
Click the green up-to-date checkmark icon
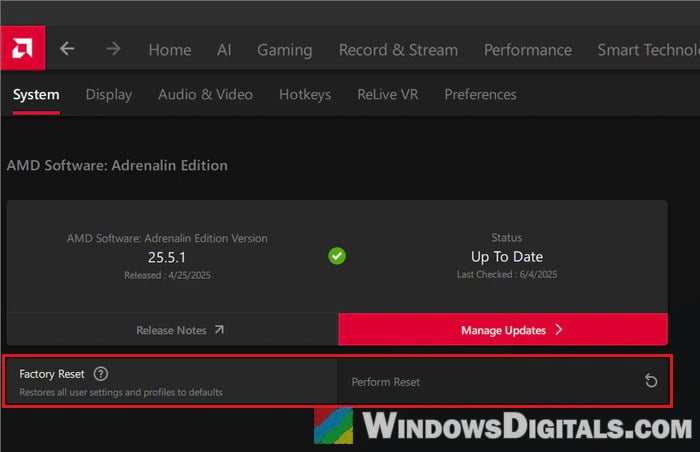pos(337,256)
